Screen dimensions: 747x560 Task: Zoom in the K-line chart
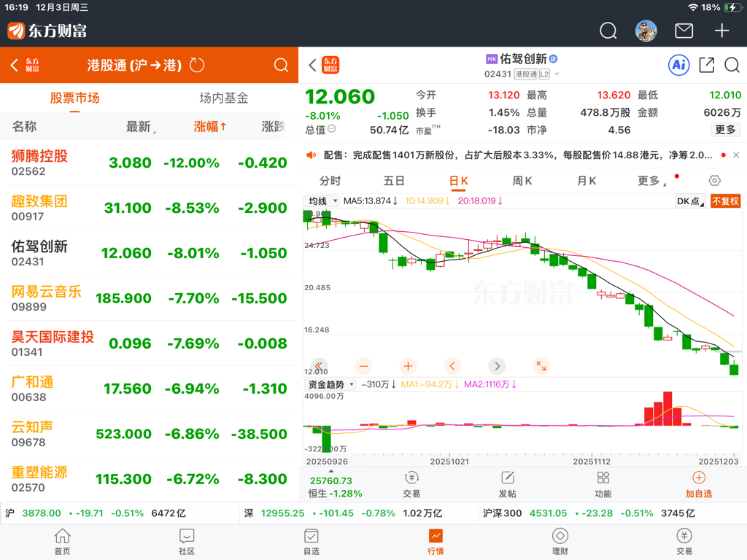pyautogui.click(x=408, y=366)
